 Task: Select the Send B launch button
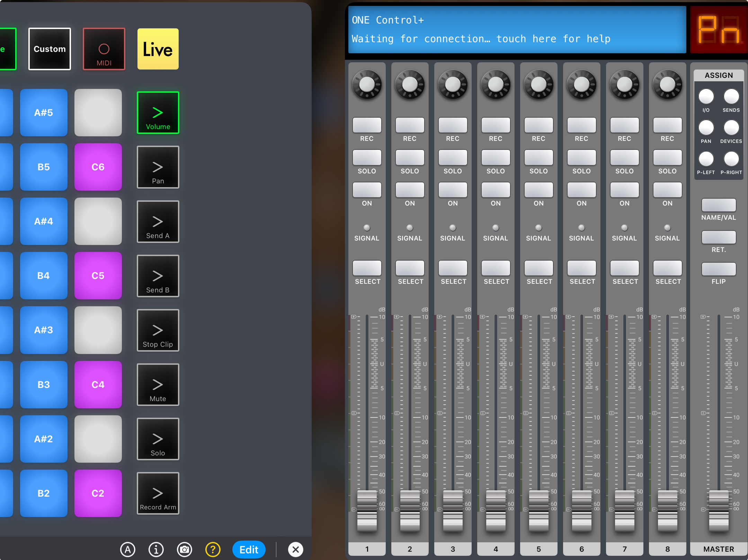(x=158, y=276)
